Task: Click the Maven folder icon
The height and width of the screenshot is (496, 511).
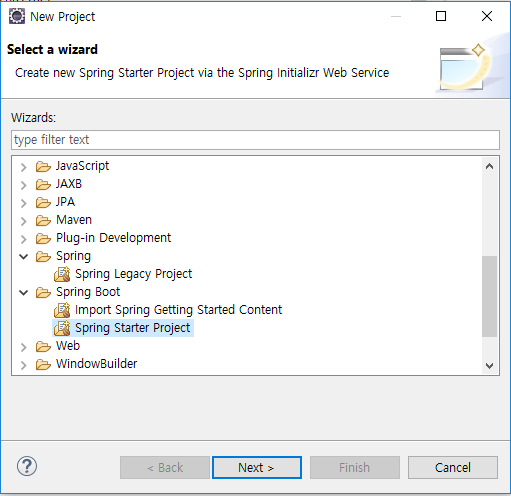Action: point(43,220)
